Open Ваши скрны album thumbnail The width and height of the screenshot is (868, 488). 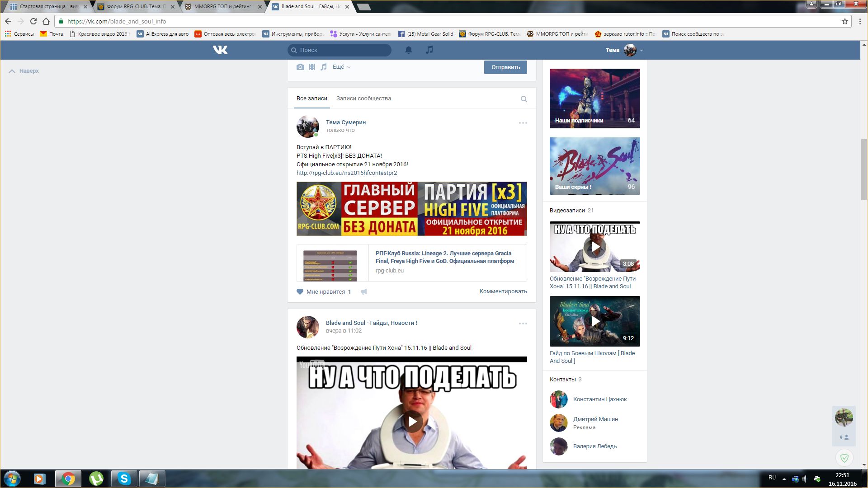(595, 166)
